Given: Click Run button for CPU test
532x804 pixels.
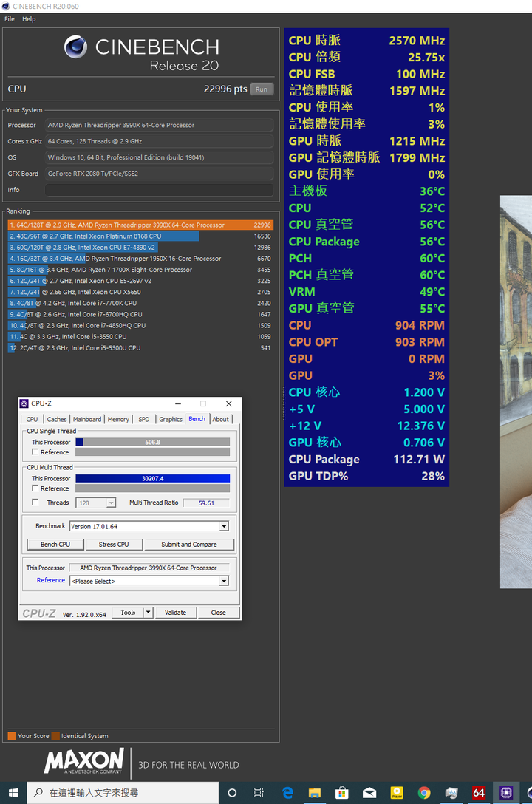Looking at the screenshot, I should pos(262,89).
